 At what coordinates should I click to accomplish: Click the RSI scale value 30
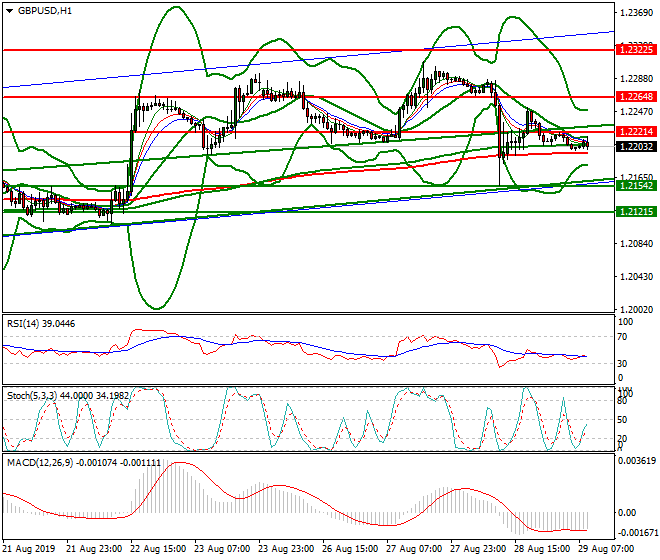pyautogui.click(x=623, y=363)
